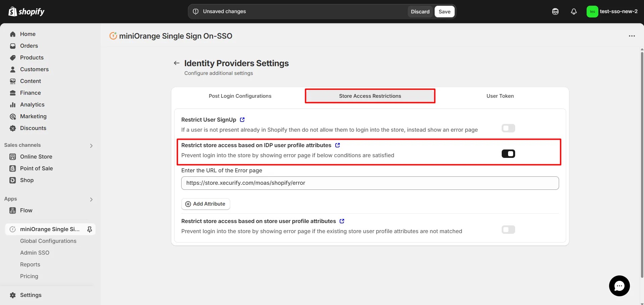This screenshot has height=305, width=644.
Task: Open Pricing submenu item
Action: click(29, 276)
